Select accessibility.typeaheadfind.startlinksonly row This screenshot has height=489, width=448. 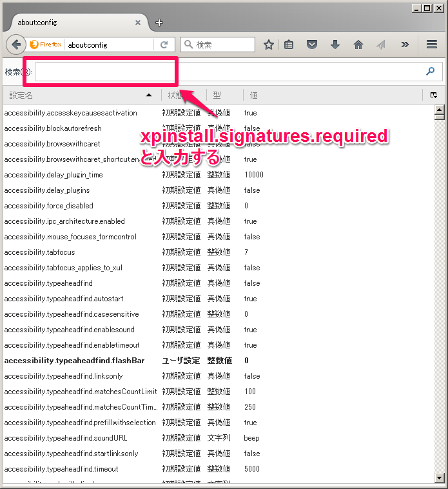click(218, 454)
